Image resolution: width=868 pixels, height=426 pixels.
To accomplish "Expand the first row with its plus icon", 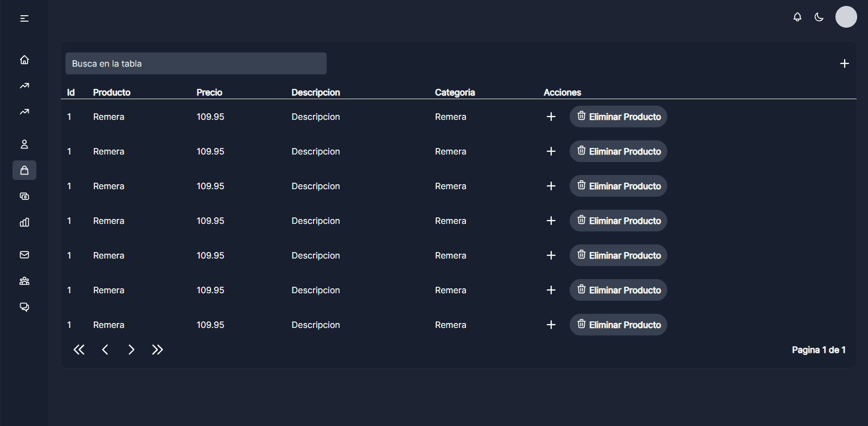I will pyautogui.click(x=551, y=117).
